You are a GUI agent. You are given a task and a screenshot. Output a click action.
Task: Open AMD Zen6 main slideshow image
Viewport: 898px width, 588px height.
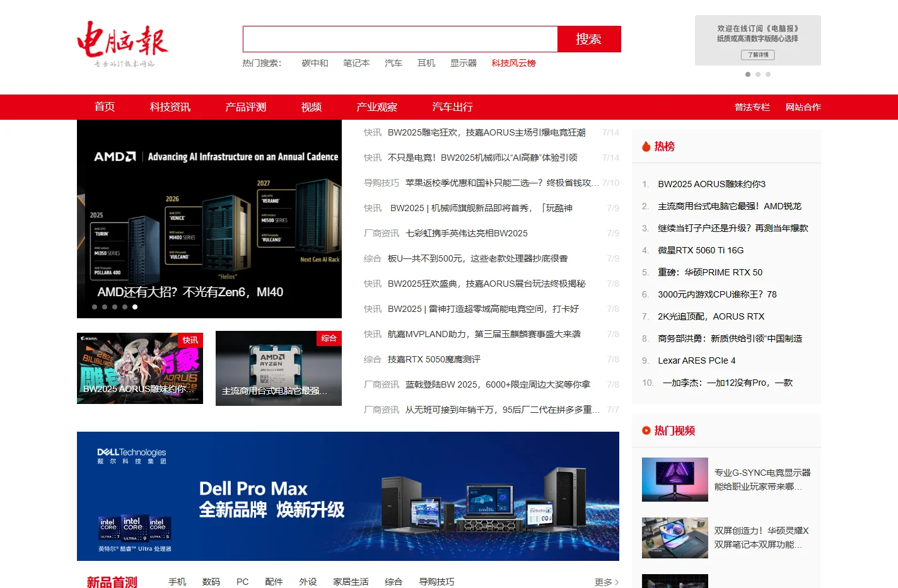(x=209, y=219)
